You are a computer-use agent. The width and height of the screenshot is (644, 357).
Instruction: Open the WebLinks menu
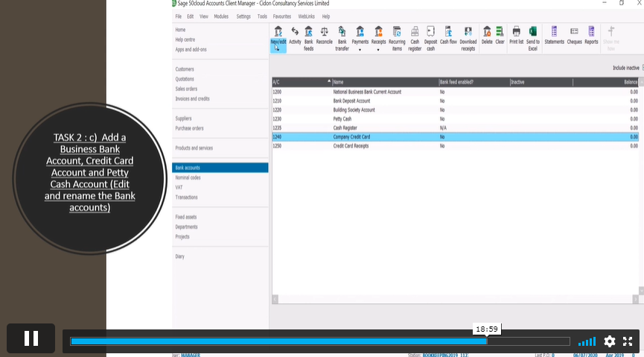[307, 16]
